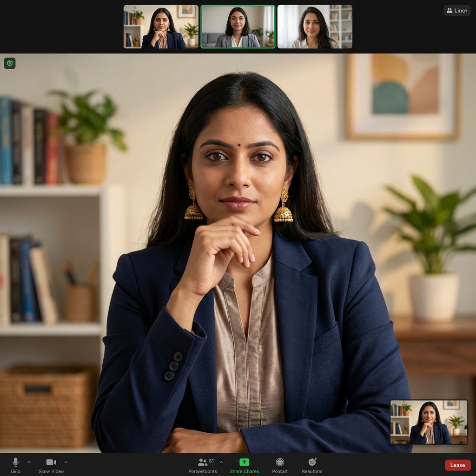Click the red Lease button
The image size is (476, 476).
coord(457,465)
